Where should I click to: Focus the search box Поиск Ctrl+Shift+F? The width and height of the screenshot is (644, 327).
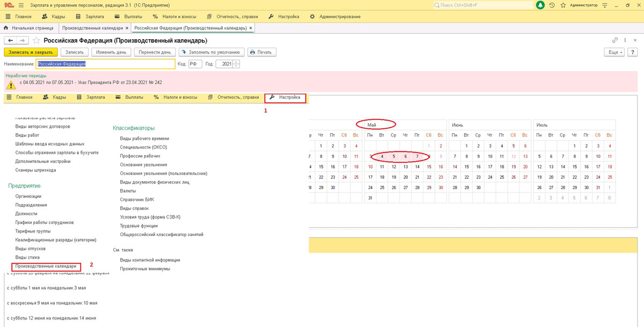click(x=484, y=5)
